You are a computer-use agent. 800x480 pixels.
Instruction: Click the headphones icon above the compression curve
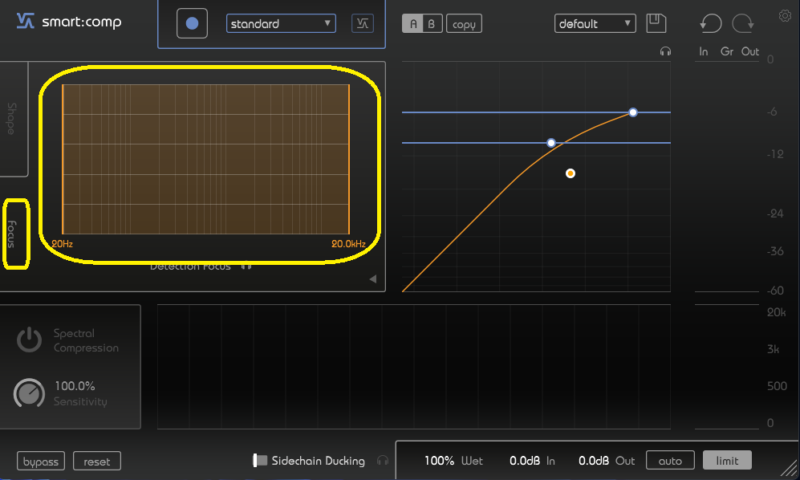tap(666, 51)
